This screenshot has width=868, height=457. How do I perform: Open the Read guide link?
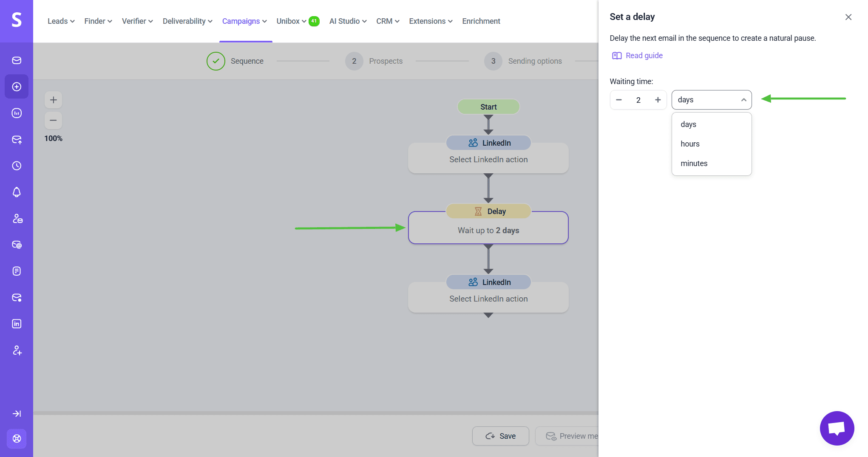click(644, 56)
